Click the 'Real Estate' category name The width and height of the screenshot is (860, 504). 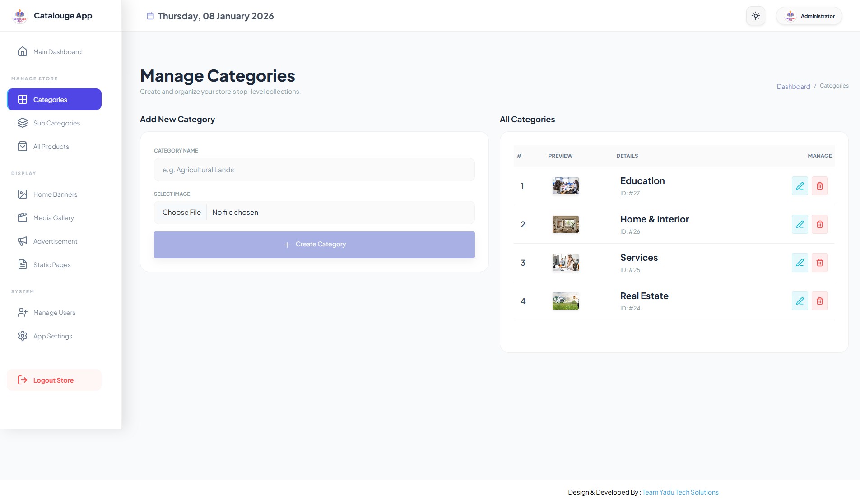644,296
